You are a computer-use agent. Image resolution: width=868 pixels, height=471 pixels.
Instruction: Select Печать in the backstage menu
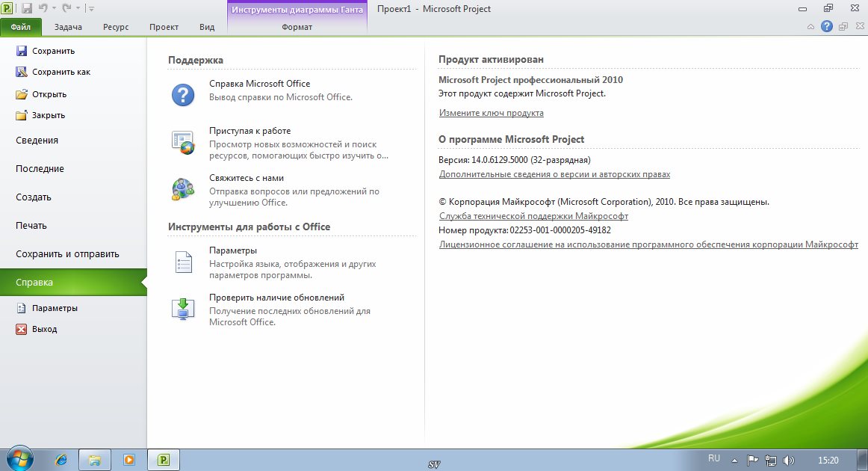(31, 226)
